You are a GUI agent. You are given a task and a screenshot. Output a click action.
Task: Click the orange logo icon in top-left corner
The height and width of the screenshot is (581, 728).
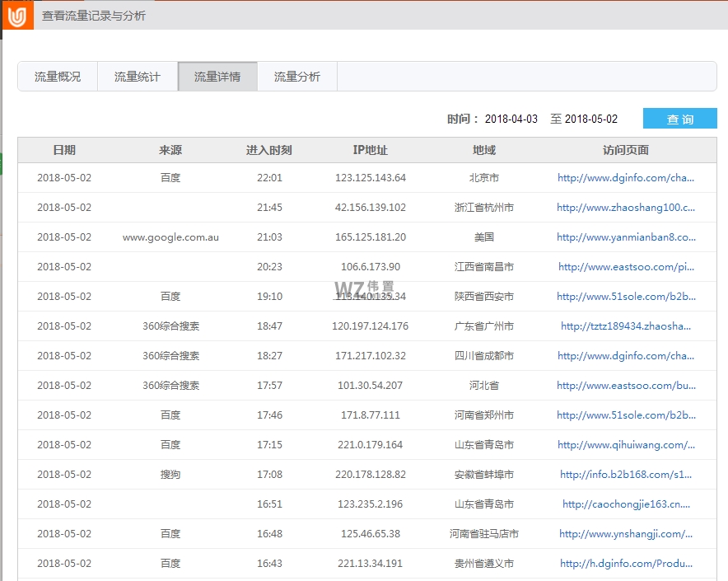[x=16, y=14]
